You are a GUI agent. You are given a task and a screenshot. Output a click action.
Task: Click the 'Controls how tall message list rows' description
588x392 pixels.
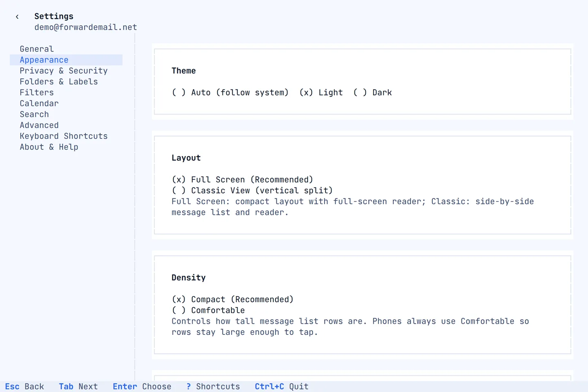tap(350, 327)
